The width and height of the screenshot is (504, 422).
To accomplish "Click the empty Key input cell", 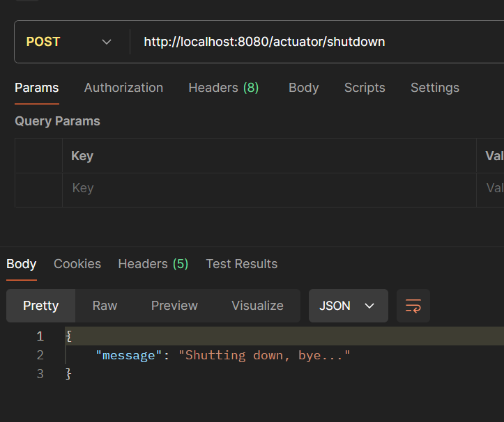I will (269, 190).
